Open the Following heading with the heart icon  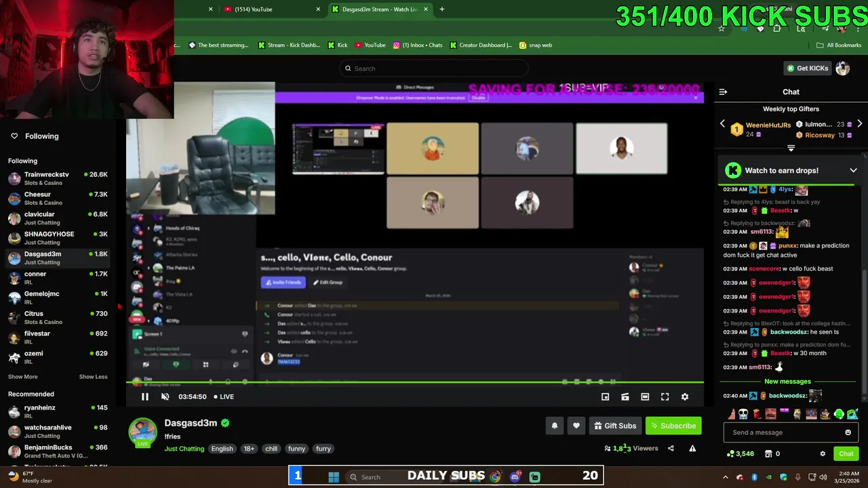35,136
